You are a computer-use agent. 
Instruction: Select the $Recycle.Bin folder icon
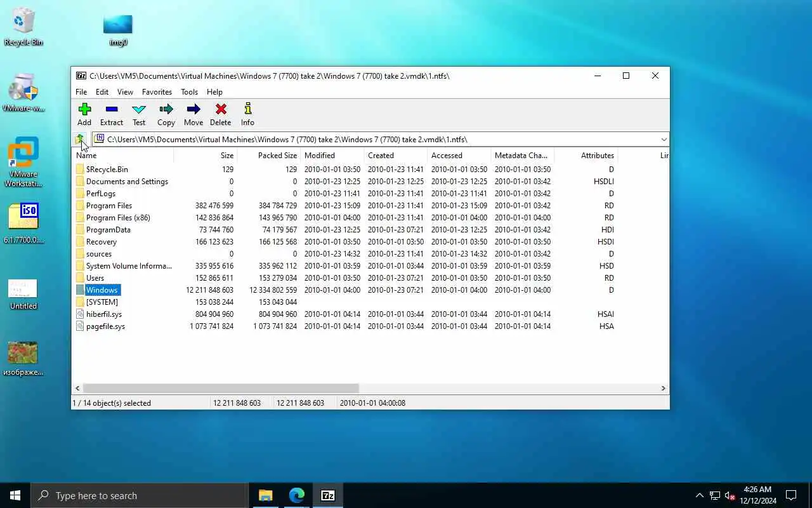[x=80, y=170]
